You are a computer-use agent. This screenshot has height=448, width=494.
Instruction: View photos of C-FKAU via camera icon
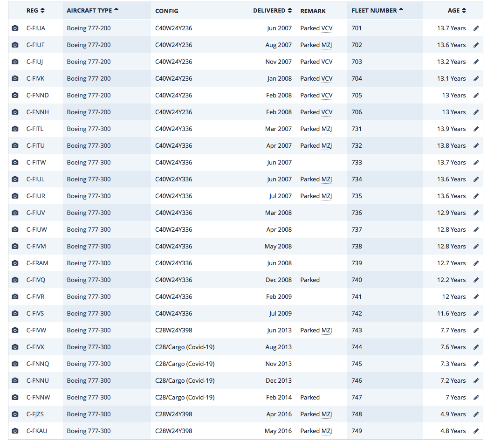coord(15,431)
